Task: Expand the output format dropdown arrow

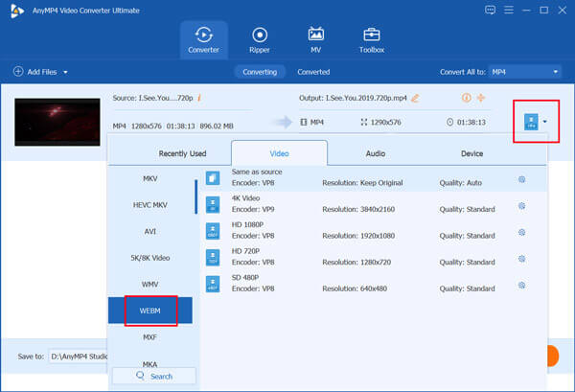Action: click(x=545, y=122)
